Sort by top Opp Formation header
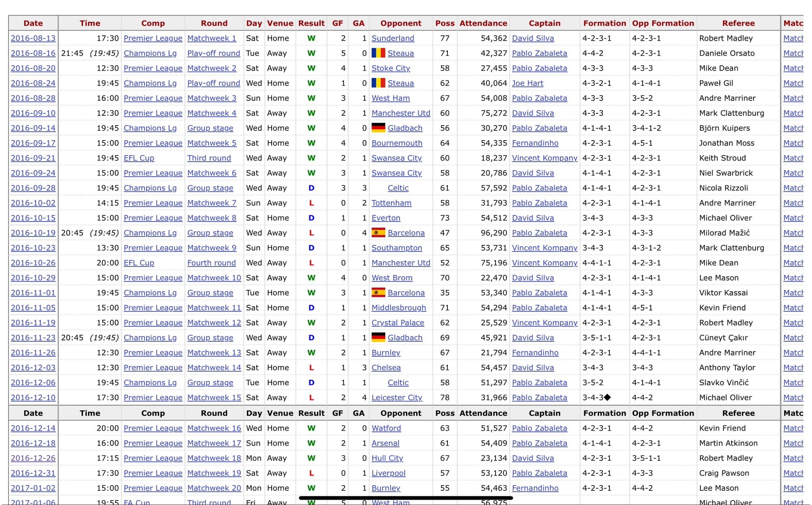Image resolution: width=812 pixels, height=505 pixels. coord(663,23)
